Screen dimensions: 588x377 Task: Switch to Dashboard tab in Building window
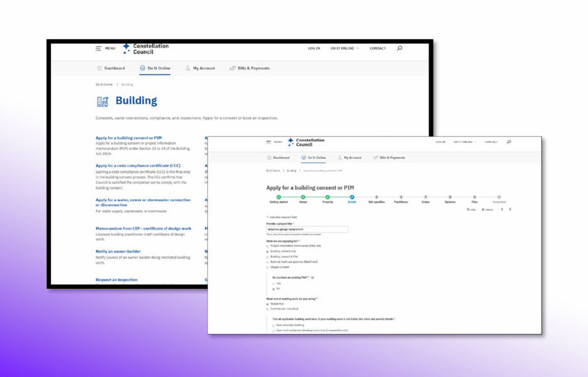(111, 68)
